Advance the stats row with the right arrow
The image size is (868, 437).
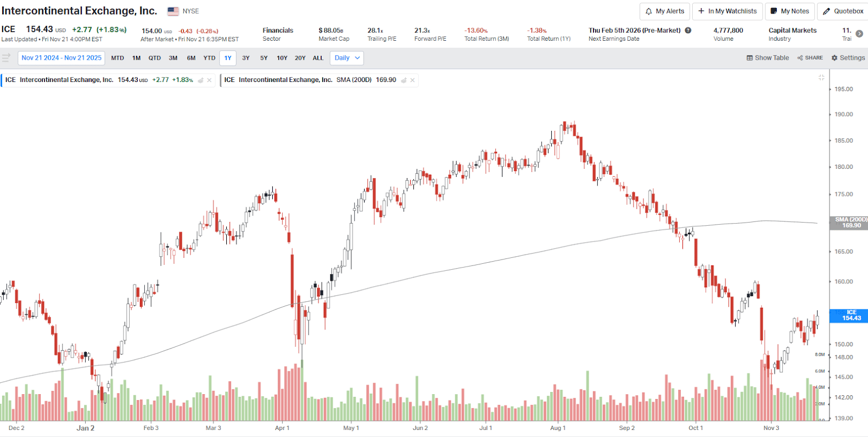[x=859, y=34]
